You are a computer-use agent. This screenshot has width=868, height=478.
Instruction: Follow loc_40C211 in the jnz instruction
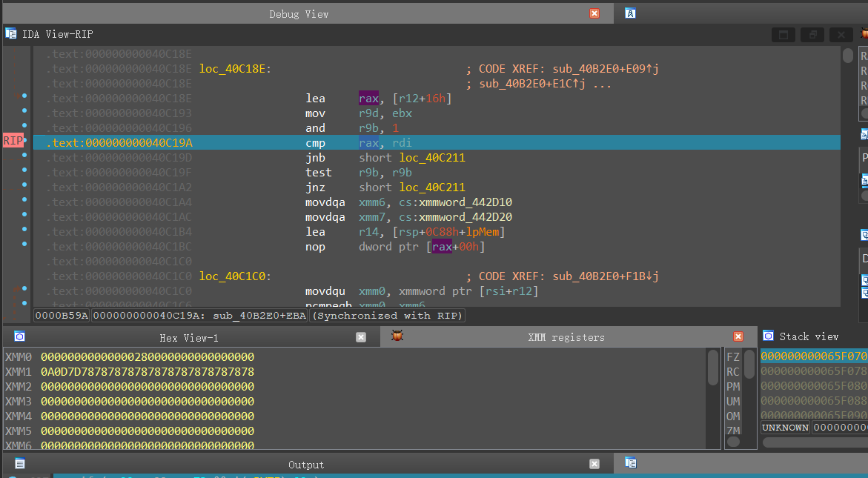click(432, 187)
